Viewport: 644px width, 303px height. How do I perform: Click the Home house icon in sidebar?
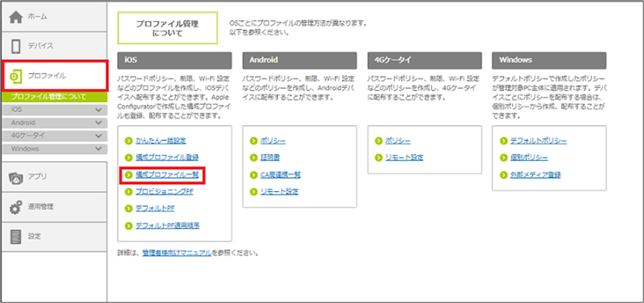click(17, 17)
